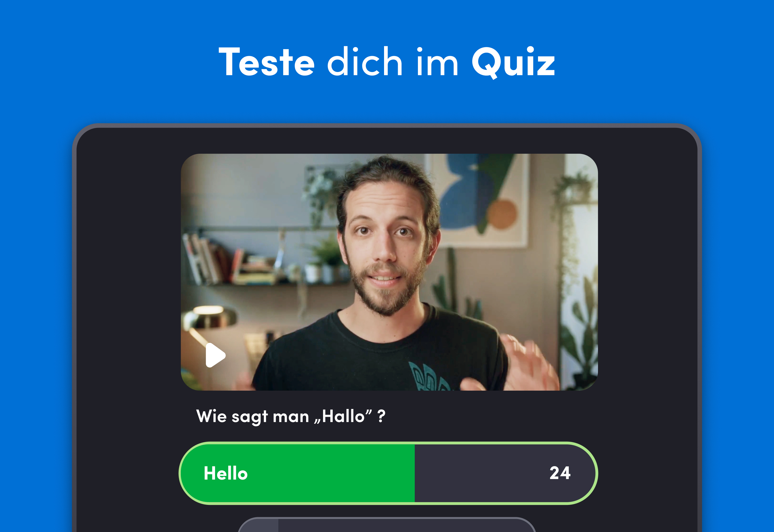Viewport: 774px width, 532px height.
Task: Click the question "Wie sagt man Hallo?"
Action: 291,416
